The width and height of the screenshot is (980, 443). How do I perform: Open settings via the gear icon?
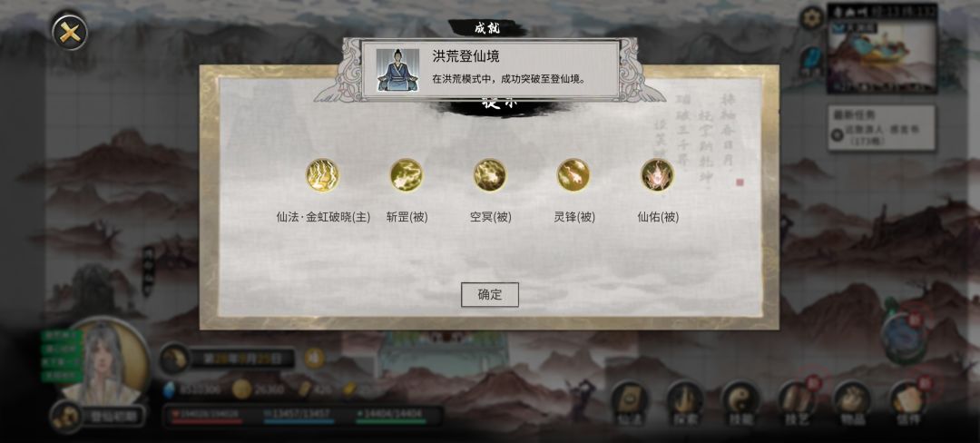(x=812, y=18)
